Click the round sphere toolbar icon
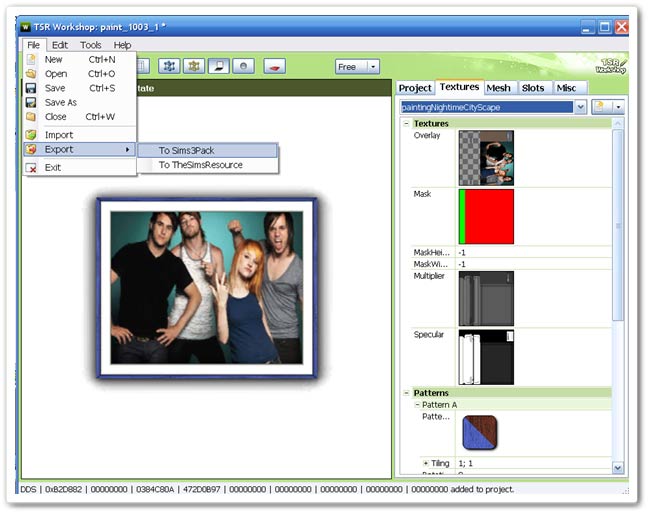Image resolution: width=650 pixels, height=515 pixels. pos(244,66)
